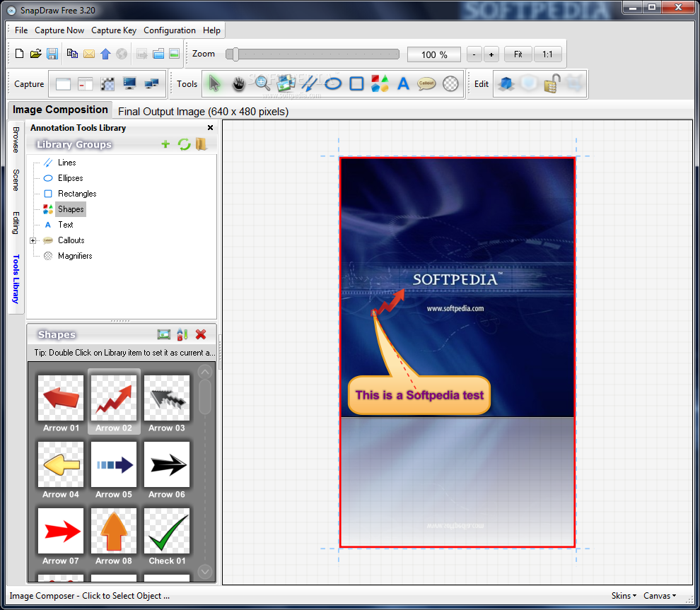Open the Scene side tab
The image size is (700, 610).
click(x=16, y=180)
